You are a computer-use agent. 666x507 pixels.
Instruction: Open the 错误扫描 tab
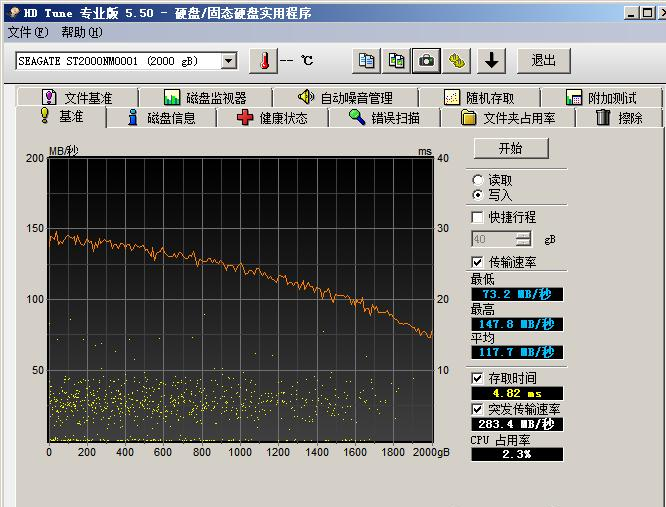(x=384, y=117)
